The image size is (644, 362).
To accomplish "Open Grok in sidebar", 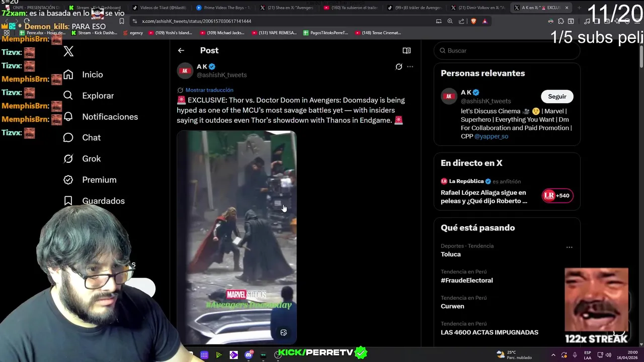I will click(82, 158).
